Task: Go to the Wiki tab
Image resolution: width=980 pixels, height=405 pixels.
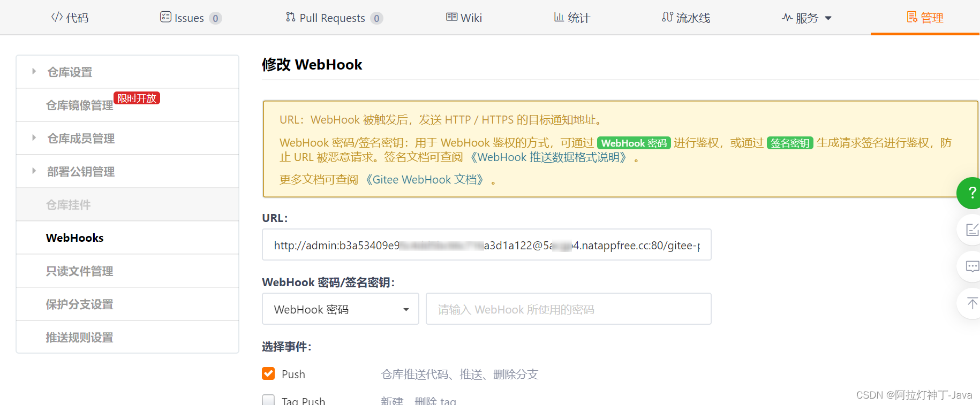Action: pyautogui.click(x=464, y=18)
